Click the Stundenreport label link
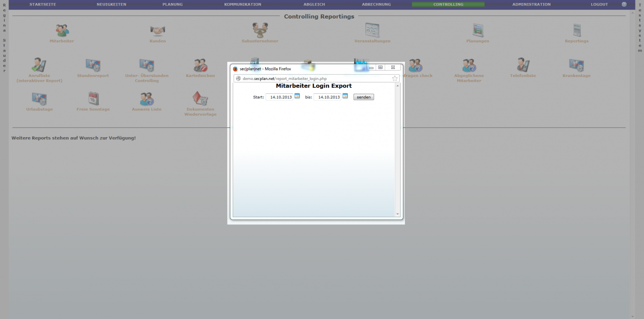 tap(93, 76)
